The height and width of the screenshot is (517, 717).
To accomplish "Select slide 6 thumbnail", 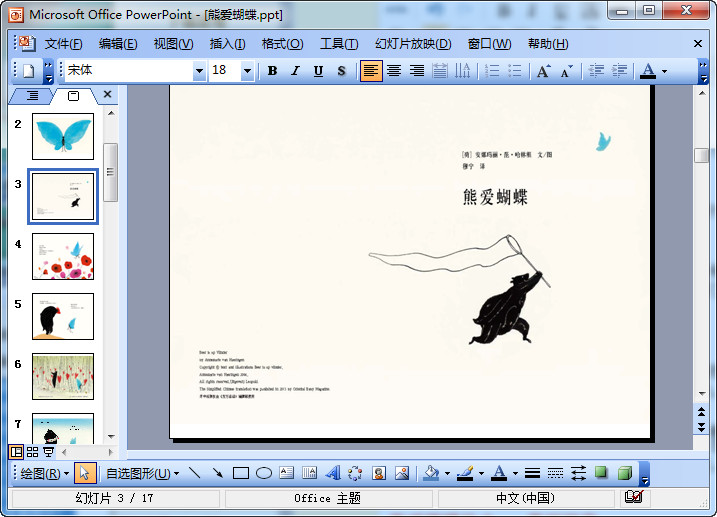I will pyautogui.click(x=63, y=376).
